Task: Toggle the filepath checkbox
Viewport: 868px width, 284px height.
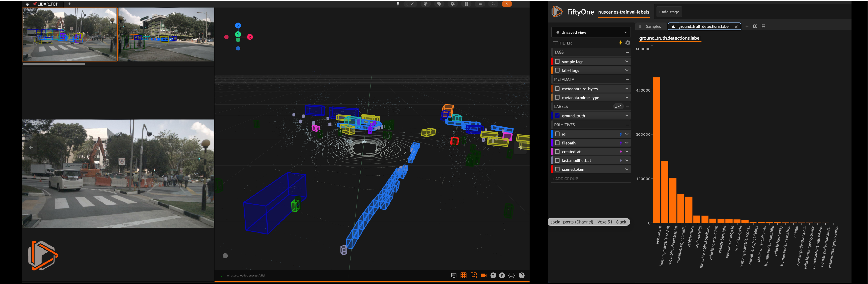Action: [x=557, y=143]
